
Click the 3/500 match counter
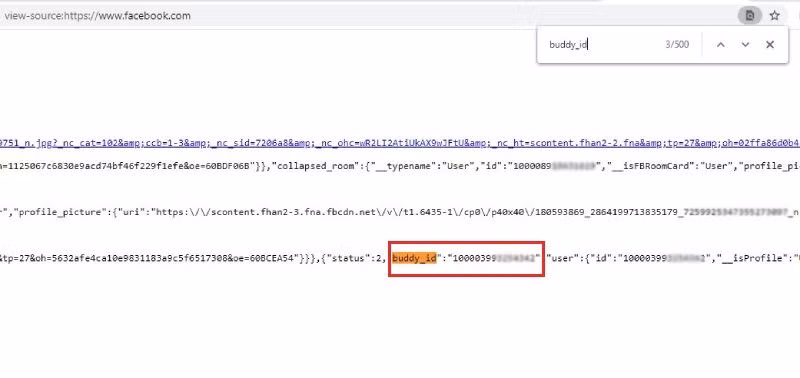677,45
